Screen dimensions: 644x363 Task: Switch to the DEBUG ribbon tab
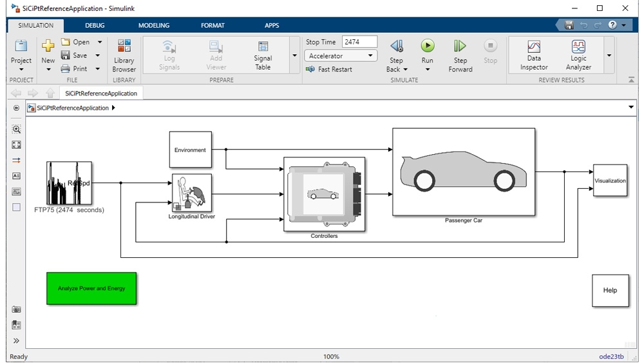[95, 26]
